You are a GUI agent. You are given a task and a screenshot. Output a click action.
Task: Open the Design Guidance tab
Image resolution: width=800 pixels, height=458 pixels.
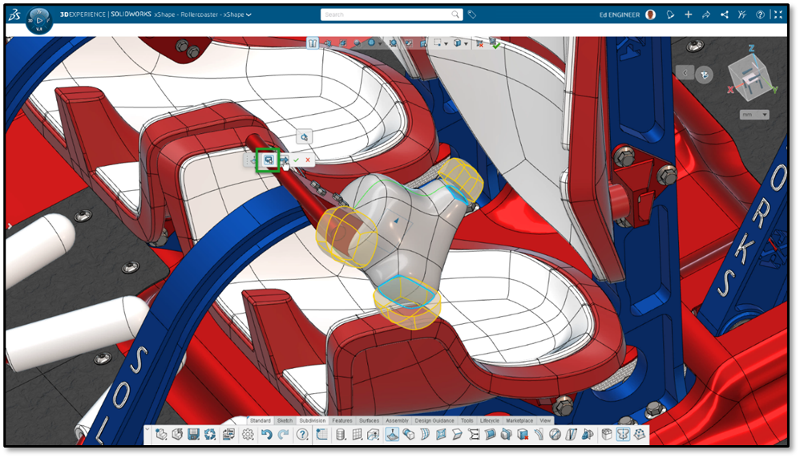pos(436,421)
